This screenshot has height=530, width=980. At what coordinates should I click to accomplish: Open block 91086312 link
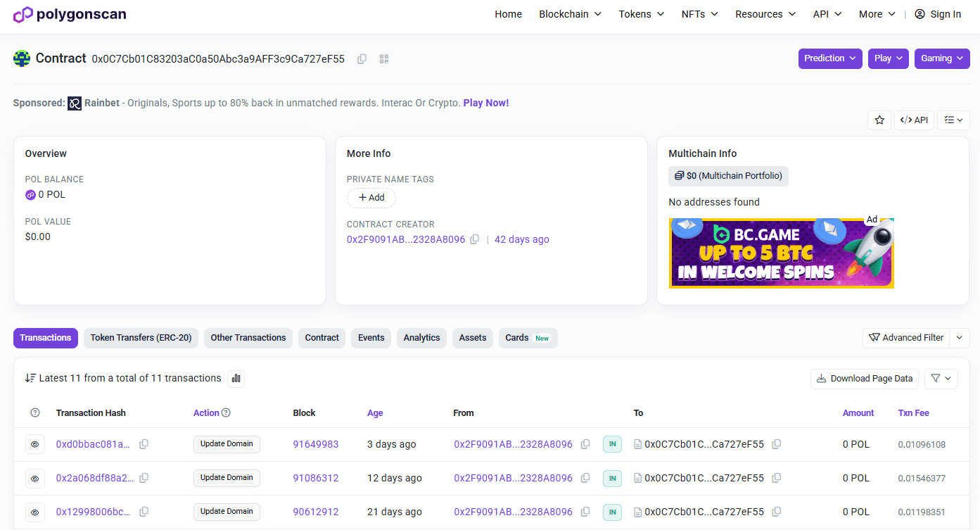[316, 478]
